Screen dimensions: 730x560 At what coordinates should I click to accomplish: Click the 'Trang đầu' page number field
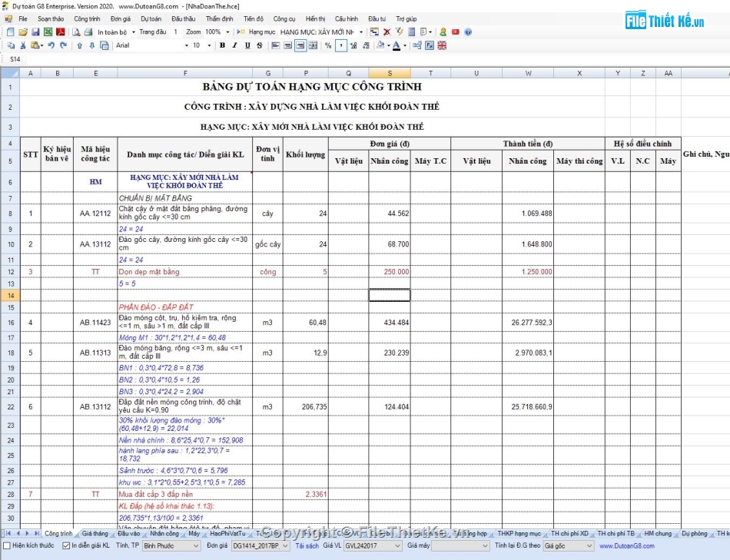click(x=175, y=32)
